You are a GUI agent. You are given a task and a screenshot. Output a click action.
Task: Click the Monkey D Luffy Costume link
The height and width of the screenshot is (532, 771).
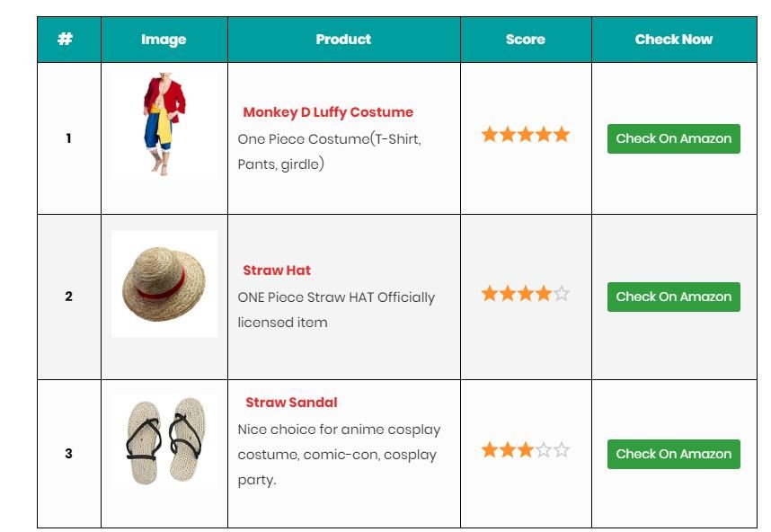click(328, 112)
